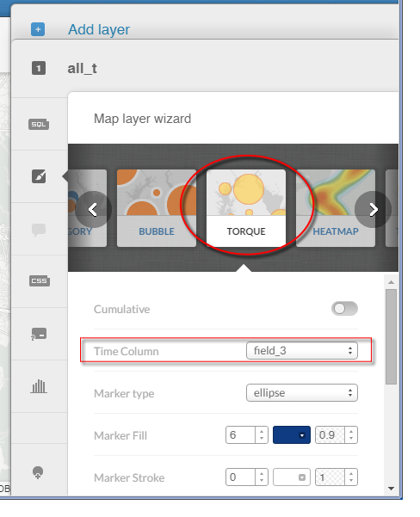Click the Marker Fill opacity 0.9 field

(x=330, y=435)
